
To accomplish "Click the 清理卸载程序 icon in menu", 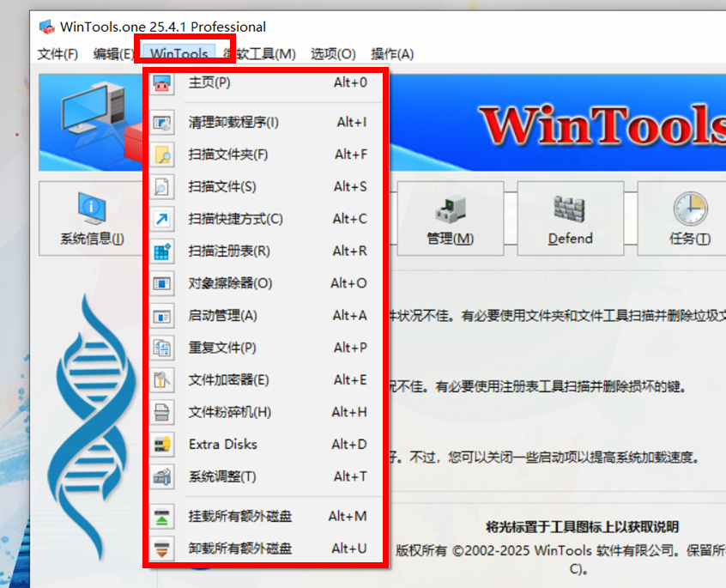I will pyautogui.click(x=161, y=123).
